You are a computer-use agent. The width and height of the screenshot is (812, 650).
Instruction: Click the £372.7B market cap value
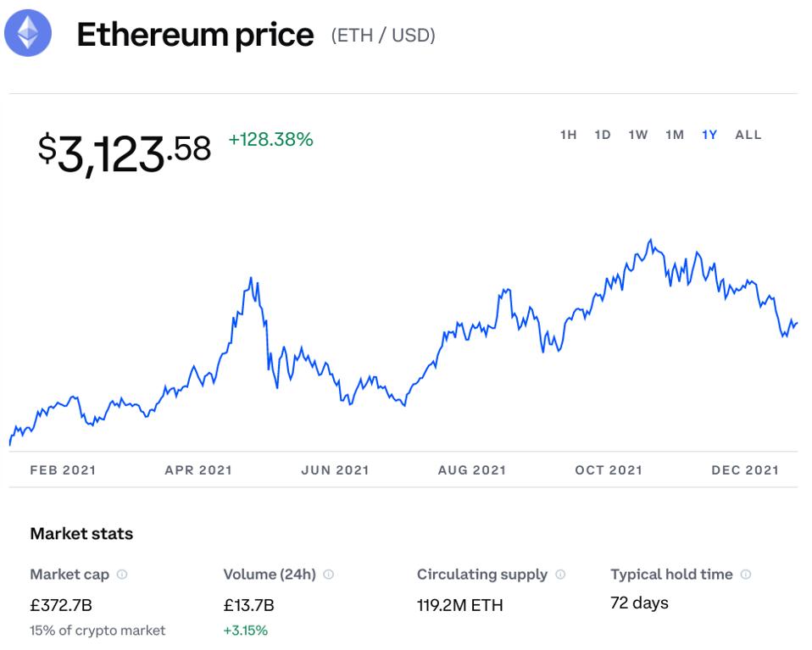pyautogui.click(x=60, y=605)
